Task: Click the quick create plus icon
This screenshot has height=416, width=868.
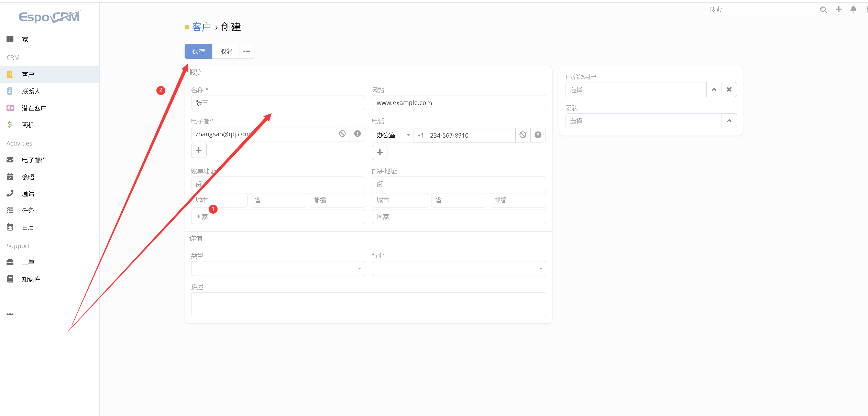Action: coord(839,9)
